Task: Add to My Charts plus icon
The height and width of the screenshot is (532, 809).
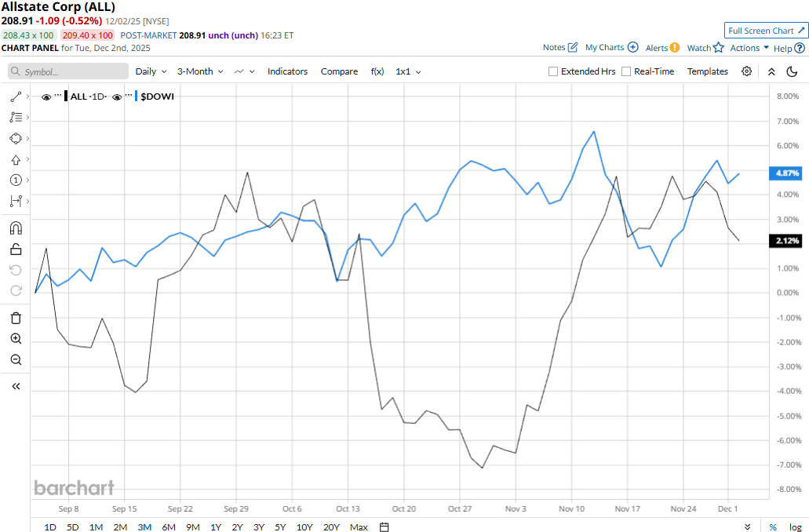Action: 633,48
